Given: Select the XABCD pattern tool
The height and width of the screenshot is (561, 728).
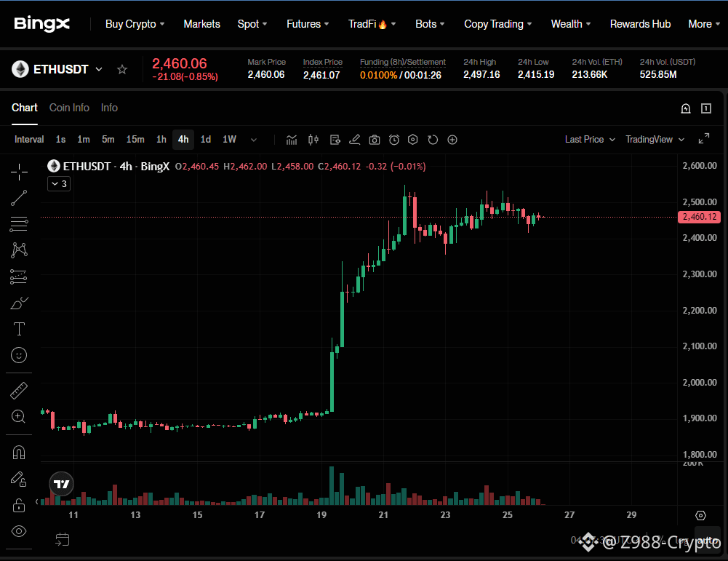Looking at the screenshot, I should coord(19,250).
